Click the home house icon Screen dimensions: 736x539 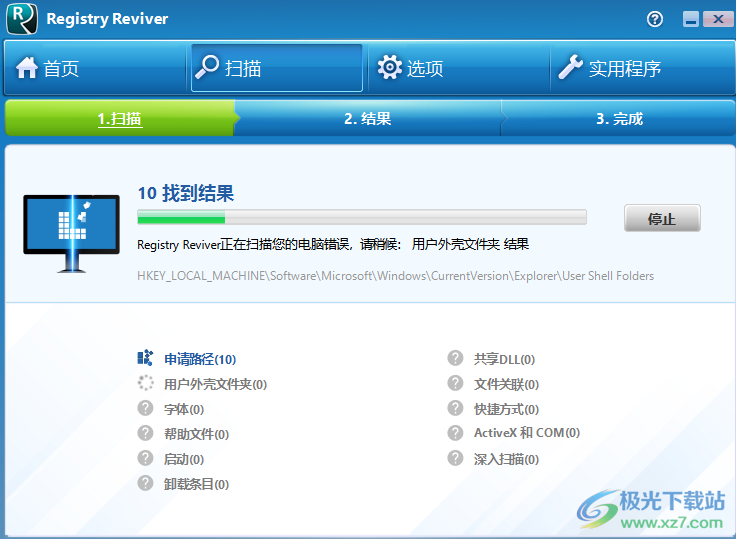click(27, 68)
